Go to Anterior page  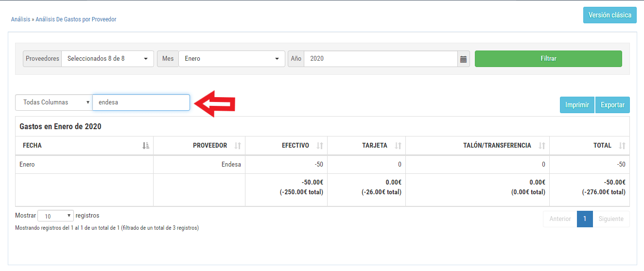[560, 219]
